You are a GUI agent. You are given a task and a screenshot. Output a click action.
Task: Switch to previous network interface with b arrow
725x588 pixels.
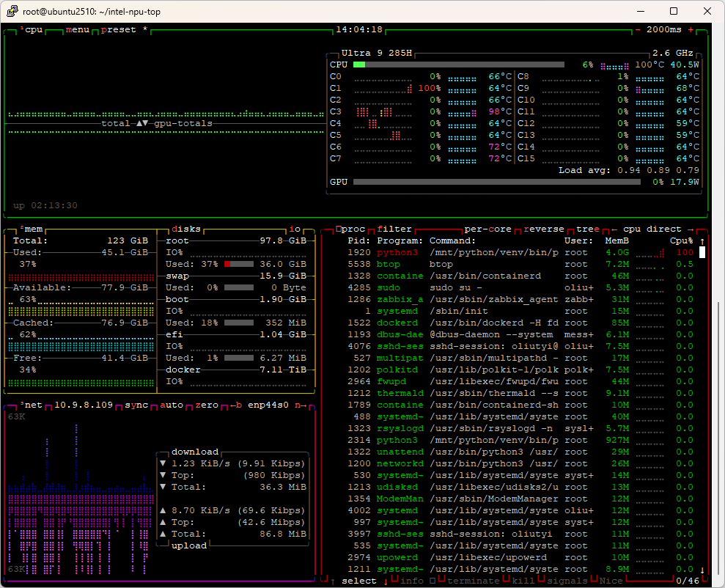coord(236,405)
